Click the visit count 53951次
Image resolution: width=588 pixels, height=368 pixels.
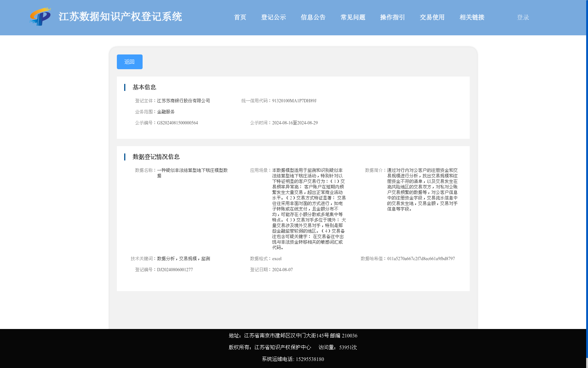[x=348, y=347]
